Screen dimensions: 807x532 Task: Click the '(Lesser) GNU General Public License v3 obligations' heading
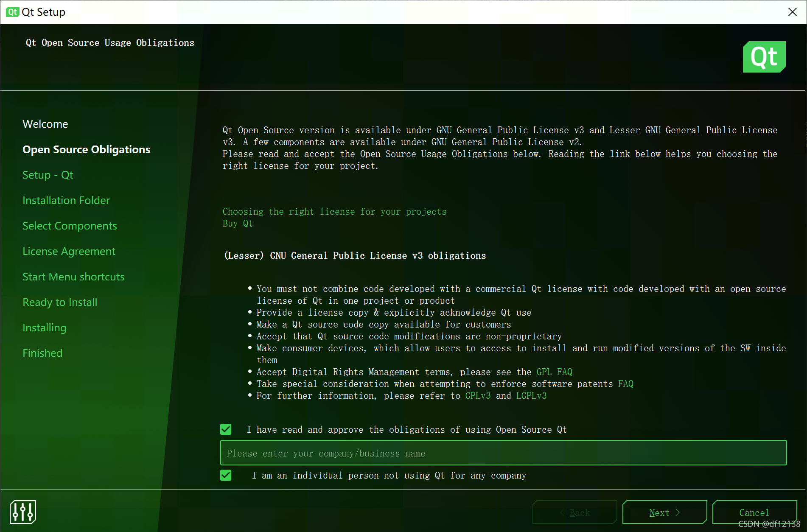tap(355, 255)
